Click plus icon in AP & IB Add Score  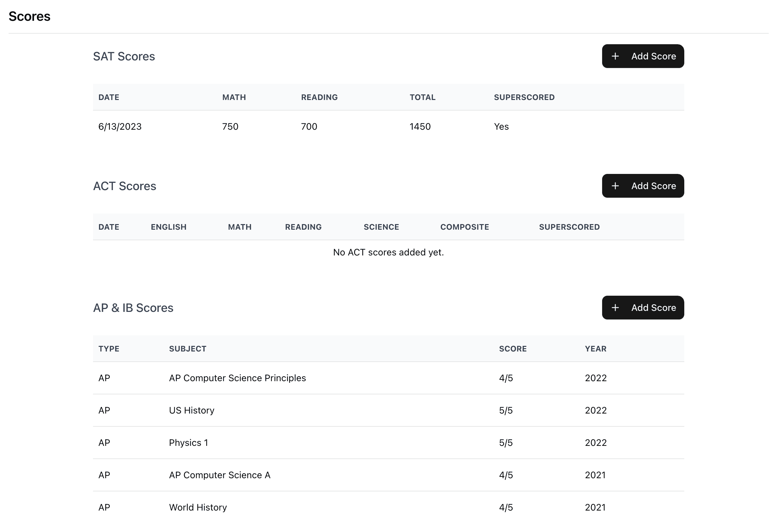pyautogui.click(x=615, y=308)
